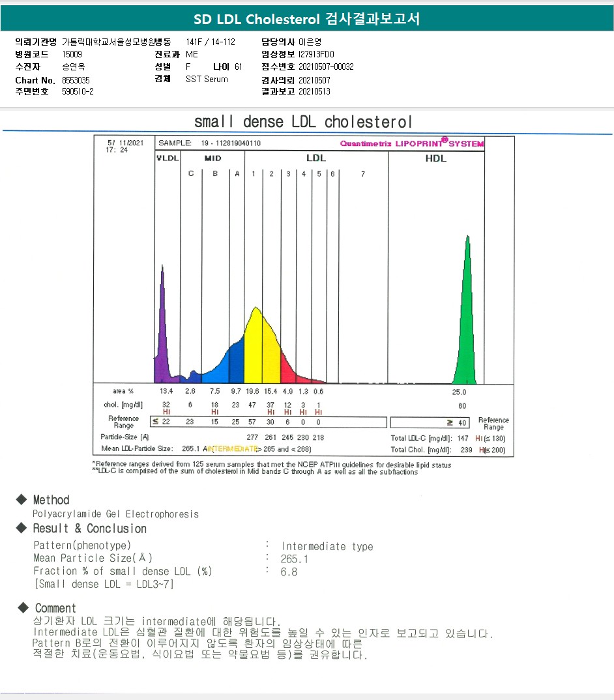Click the receipt number 20210507-00032
Screen dimensions: 614x700
(x=326, y=67)
